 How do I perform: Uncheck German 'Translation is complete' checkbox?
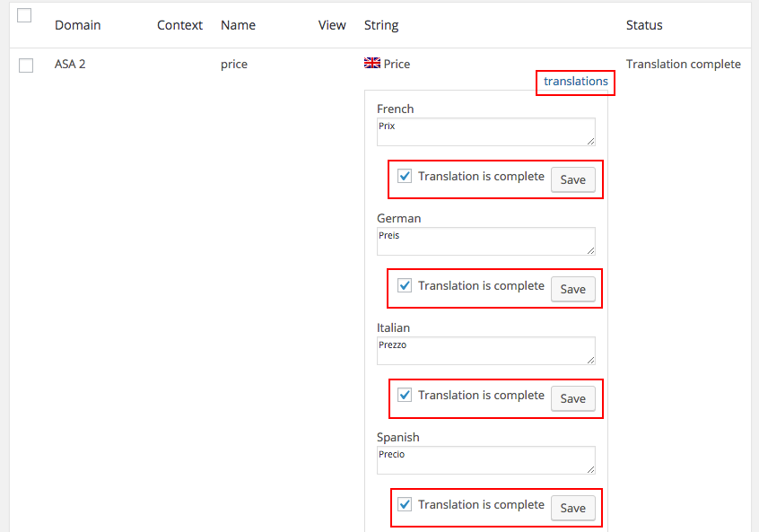pyautogui.click(x=405, y=285)
